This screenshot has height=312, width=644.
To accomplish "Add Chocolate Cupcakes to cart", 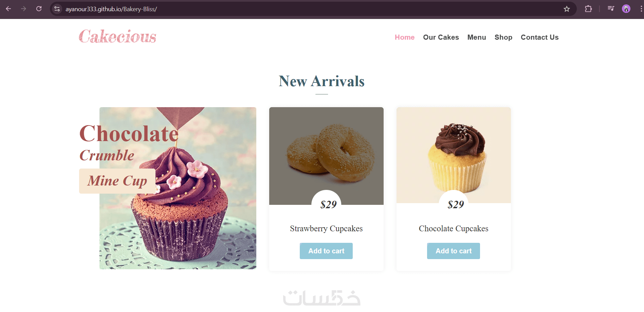I will pyautogui.click(x=454, y=251).
